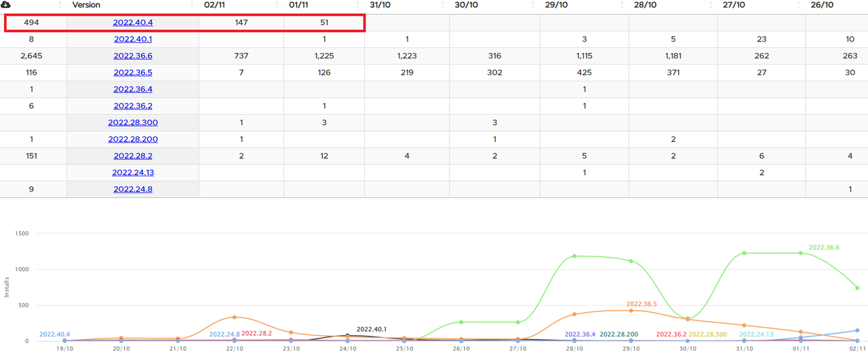
Task: Select value 263 in 2022.36.6 row
Action: 850,56
